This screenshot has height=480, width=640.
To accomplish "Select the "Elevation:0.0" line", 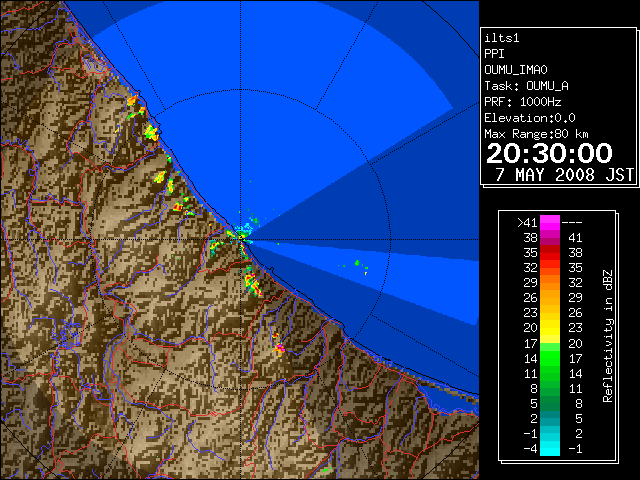I will coord(529,118).
